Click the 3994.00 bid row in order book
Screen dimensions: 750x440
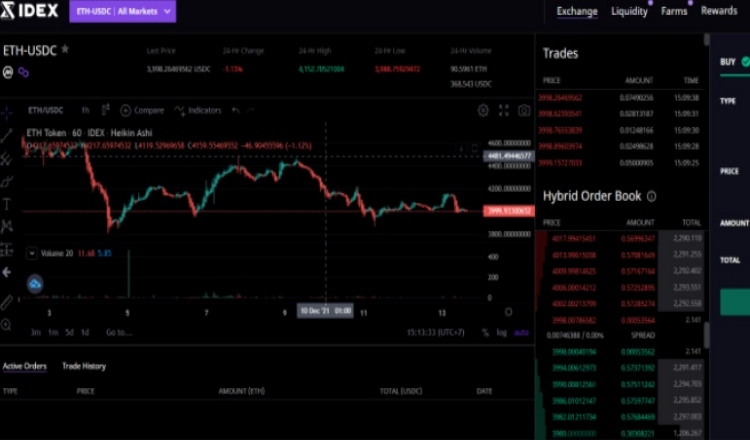coord(620,368)
